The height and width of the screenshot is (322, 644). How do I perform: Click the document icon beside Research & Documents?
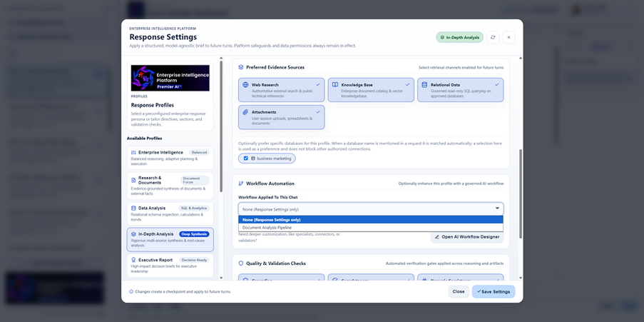coord(133,180)
